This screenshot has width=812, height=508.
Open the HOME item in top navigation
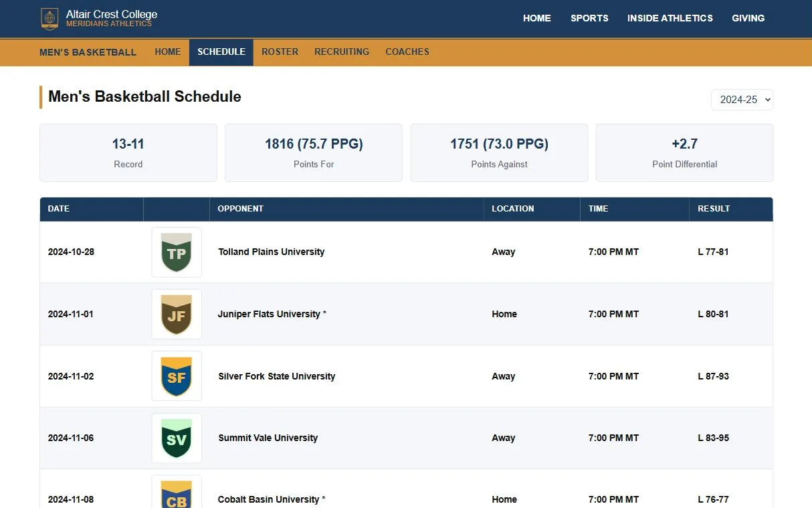537,18
